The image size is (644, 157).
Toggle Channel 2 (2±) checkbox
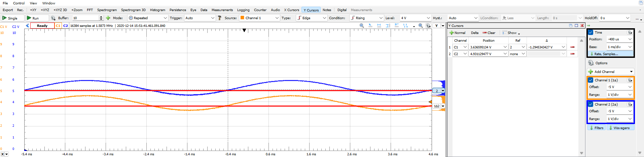tap(591, 104)
